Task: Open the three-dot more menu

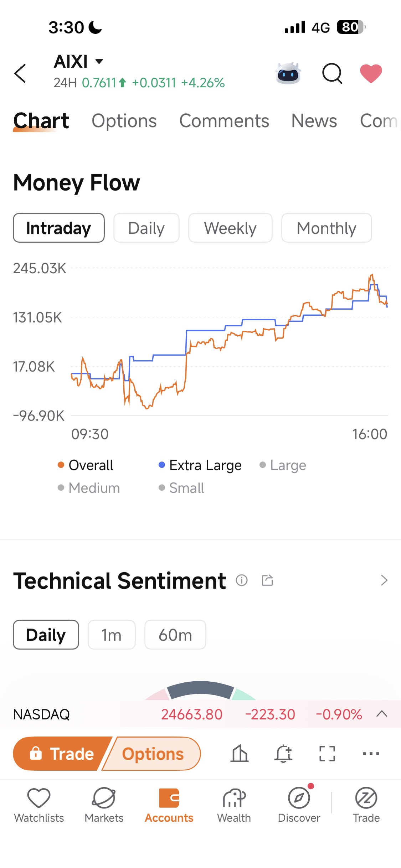Action: point(371,754)
